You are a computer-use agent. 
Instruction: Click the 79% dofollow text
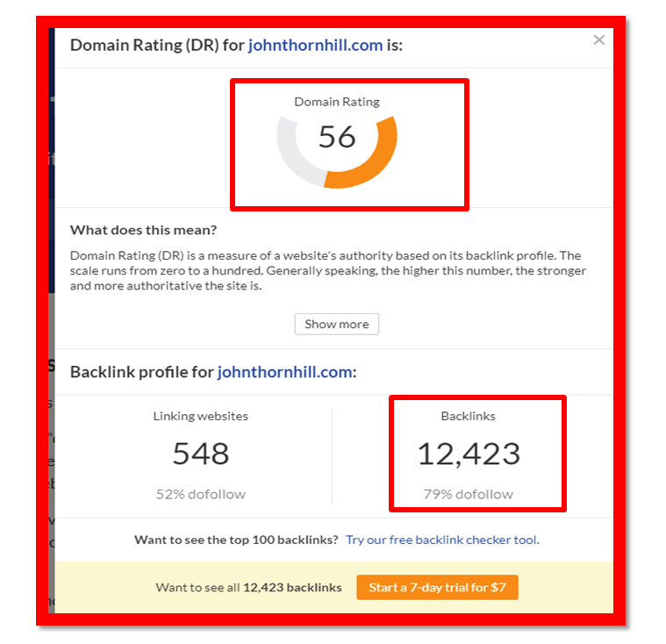point(468,494)
